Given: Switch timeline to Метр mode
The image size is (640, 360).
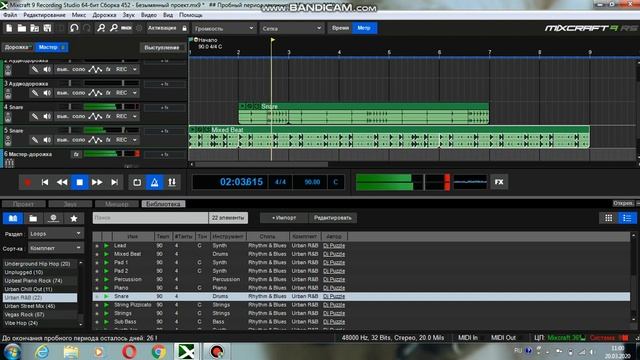Looking at the screenshot, I should pyautogui.click(x=364, y=28).
